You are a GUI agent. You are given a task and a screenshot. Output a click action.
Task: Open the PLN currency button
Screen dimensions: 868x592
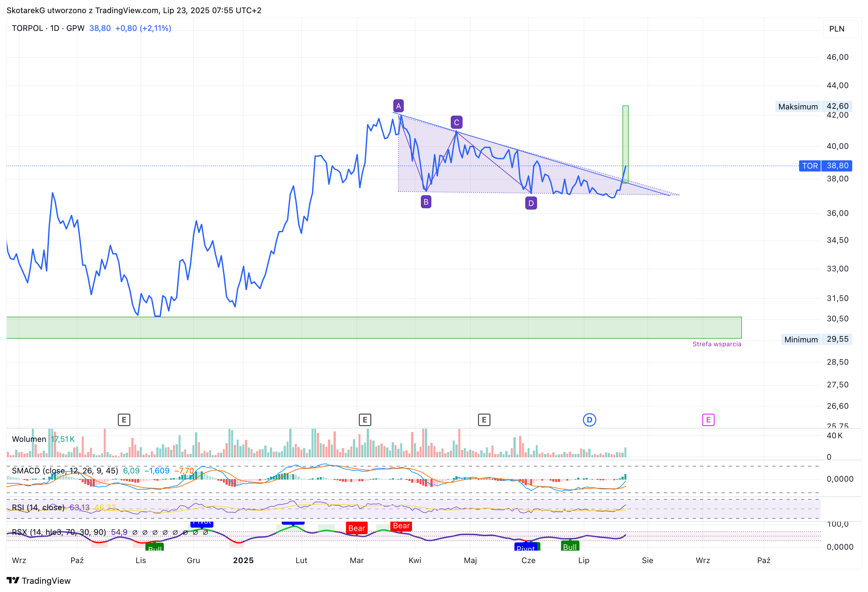point(840,29)
